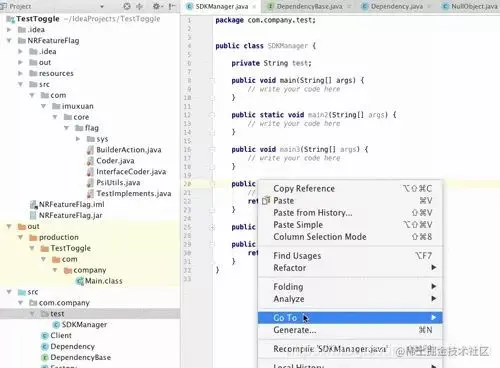Image resolution: width=500 pixels, height=368 pixels.
Task: Hide the Project tool window icon
Action: [171, 6]
